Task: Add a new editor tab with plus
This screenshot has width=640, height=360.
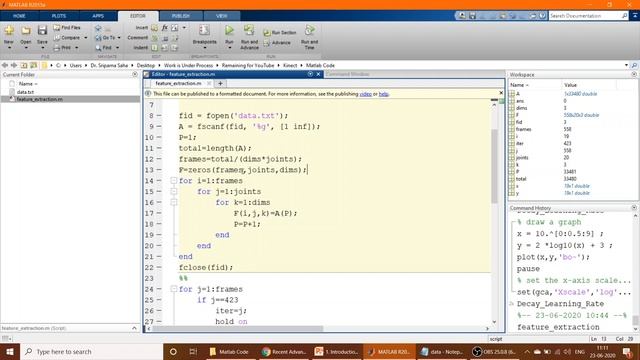Action: pos(220,83)
